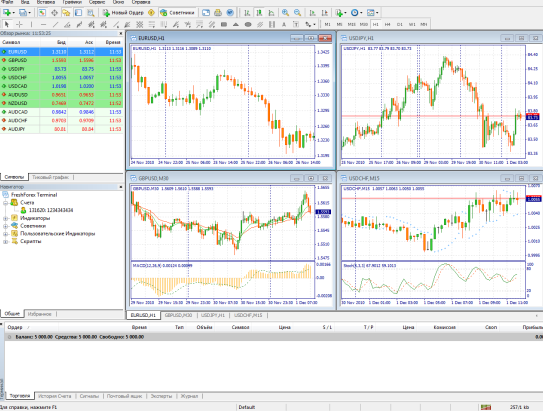Viewport: 543px width, 411px height.
Task: Open the История Счета terminal tab
Action: coord(55,396)
